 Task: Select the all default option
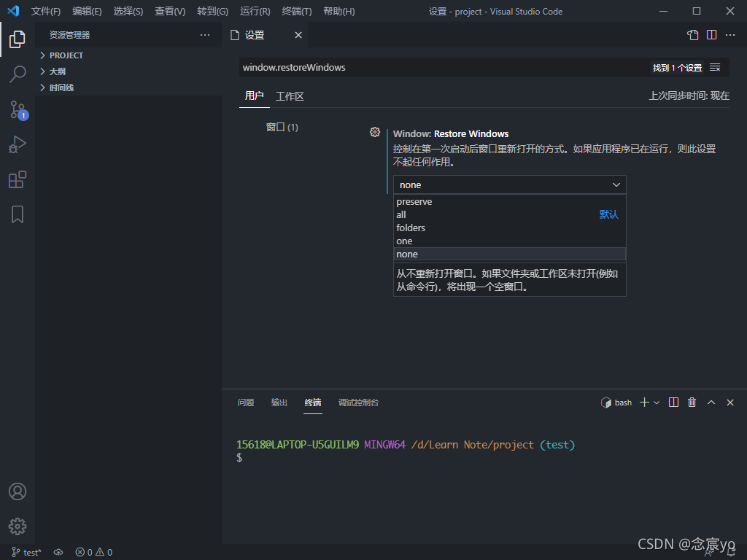pyautogui.click(x=510, y=215)
